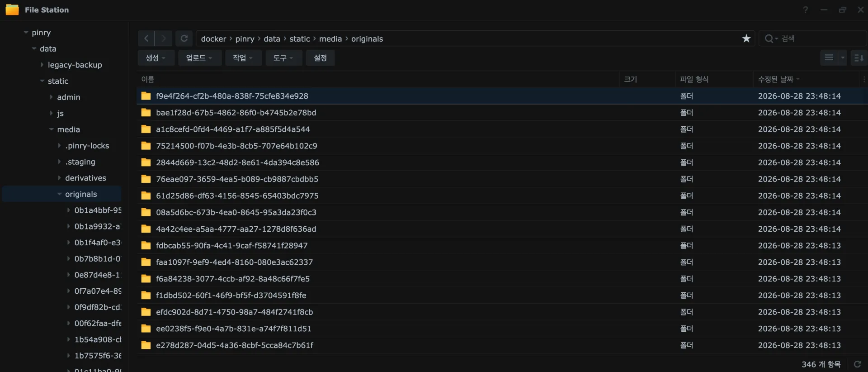Switch to list view mode
The image size is (868, 372).
[829, 57]
